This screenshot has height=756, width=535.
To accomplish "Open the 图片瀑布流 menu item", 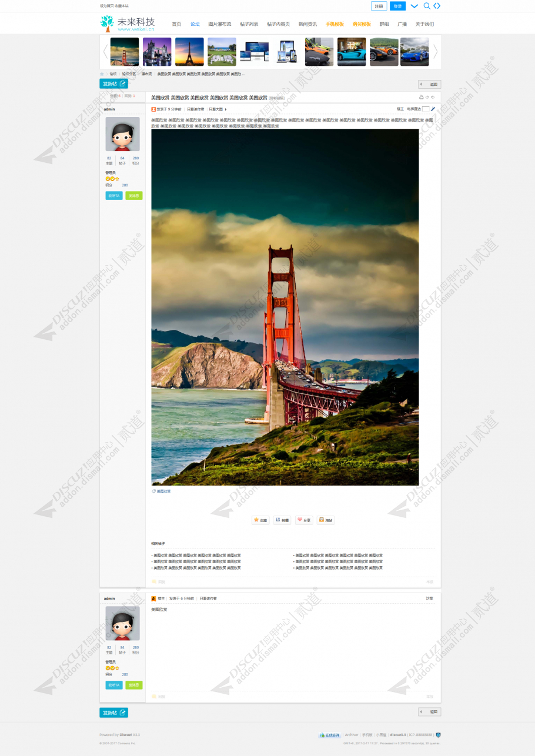I will tap(219, 24).
